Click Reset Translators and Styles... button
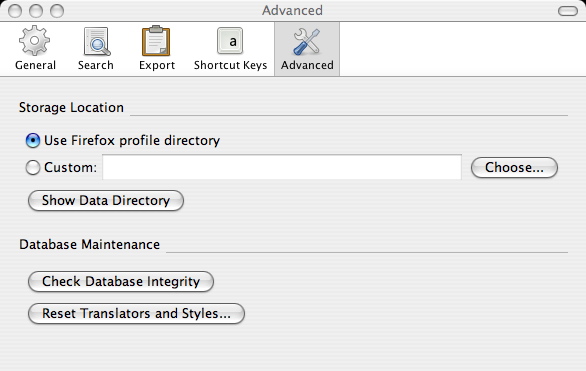Screen dimensions: 586x371 point(136,313)
